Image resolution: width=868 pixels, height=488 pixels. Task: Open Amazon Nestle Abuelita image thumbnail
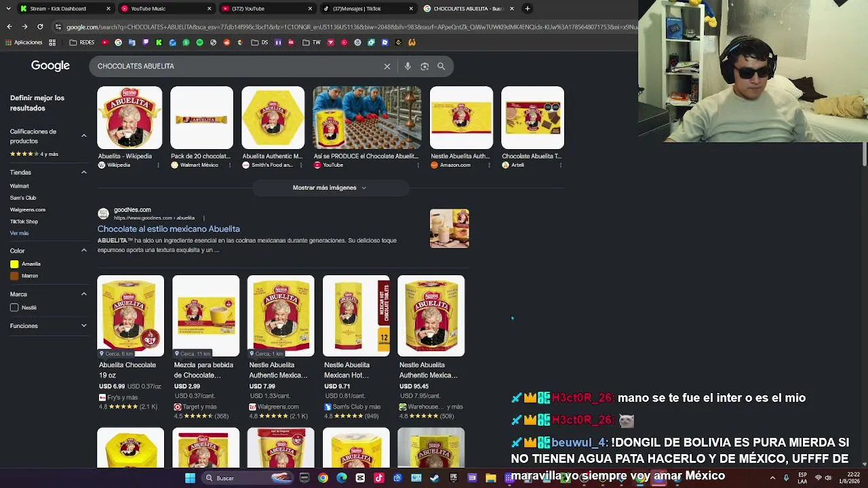[461, 118]
